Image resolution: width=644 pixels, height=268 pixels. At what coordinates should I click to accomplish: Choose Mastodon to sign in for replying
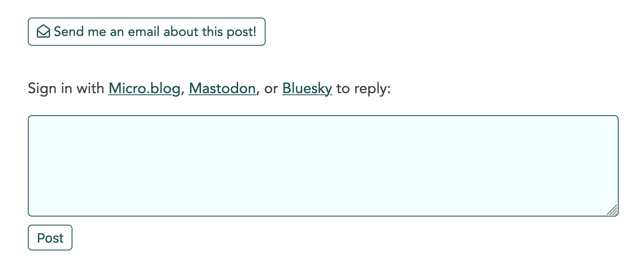[x=222, y=88]
